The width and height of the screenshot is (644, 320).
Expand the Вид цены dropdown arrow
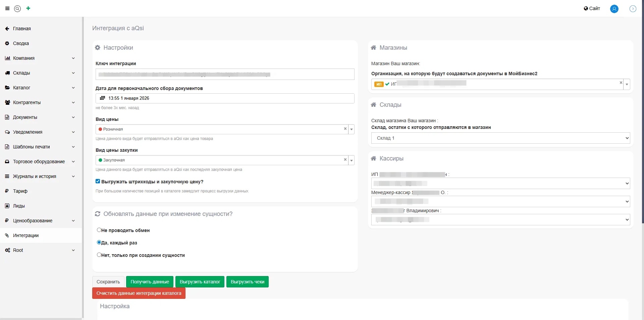coord(351,129)
